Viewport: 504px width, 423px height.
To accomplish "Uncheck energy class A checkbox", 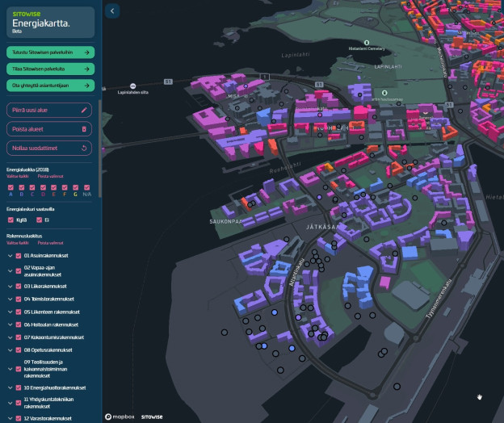I will pos(10,187).
